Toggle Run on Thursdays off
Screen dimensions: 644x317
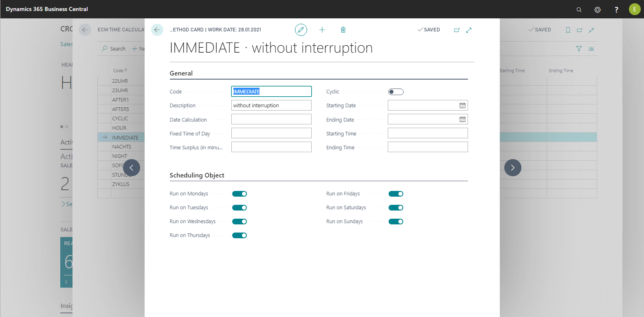(240, 235)
